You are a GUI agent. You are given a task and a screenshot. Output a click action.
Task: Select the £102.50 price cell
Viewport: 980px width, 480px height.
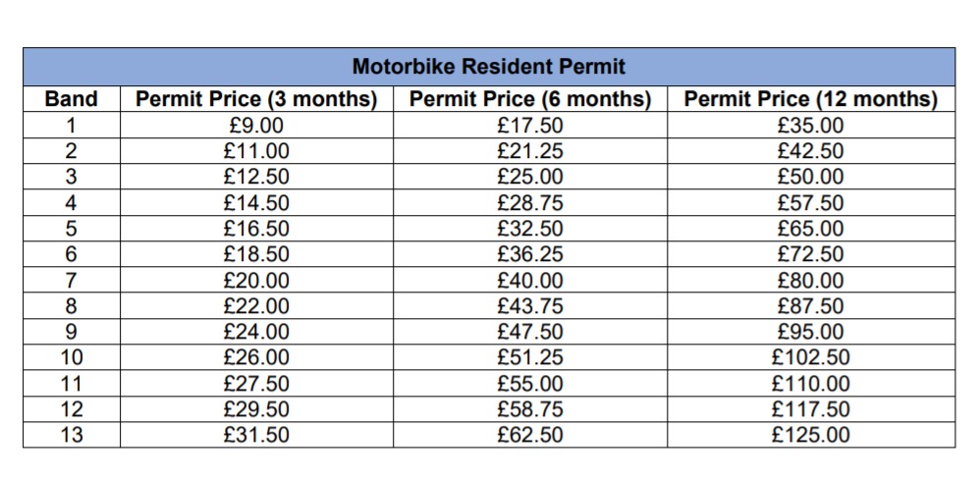[x=810, y=358]
